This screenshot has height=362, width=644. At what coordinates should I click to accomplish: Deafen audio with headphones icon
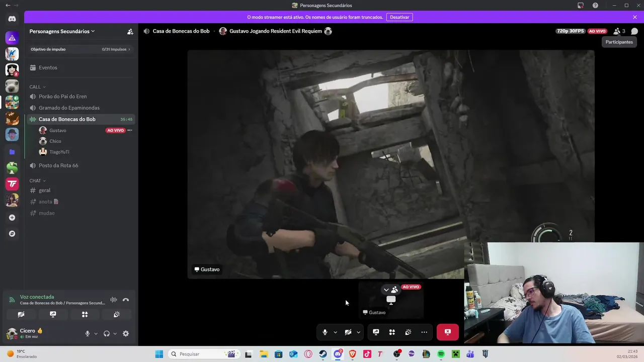(107, 333)
